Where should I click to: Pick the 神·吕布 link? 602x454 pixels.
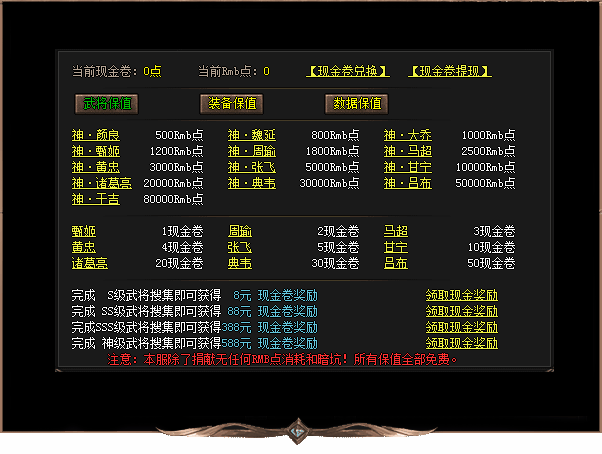coord(408,183)
